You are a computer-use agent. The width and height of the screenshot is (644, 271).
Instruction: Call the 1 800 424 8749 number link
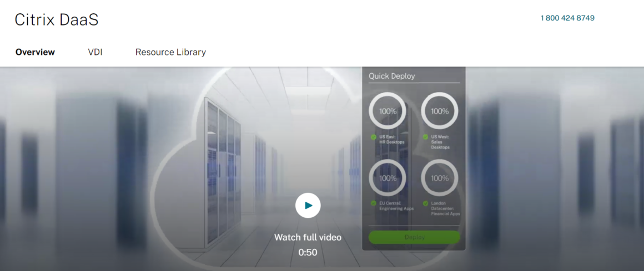point(567,18)
